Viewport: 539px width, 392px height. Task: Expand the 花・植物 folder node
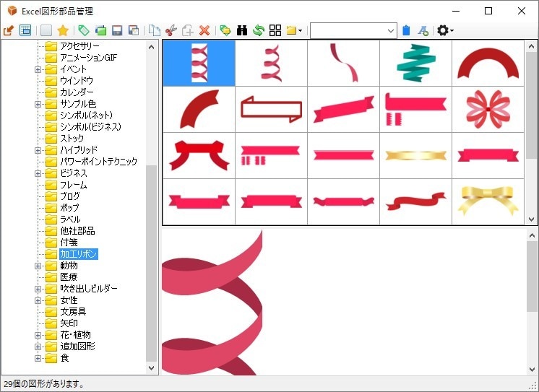pyautogui.click(x=38, y=335)
